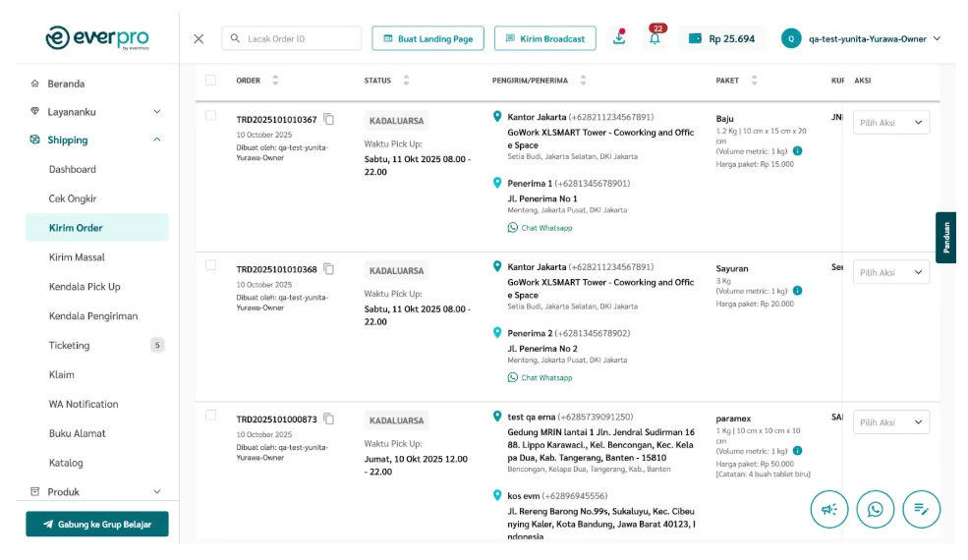Click the Buat Landing Page button
This screenshot has height=560, width=968.
(x=427, y=39)
